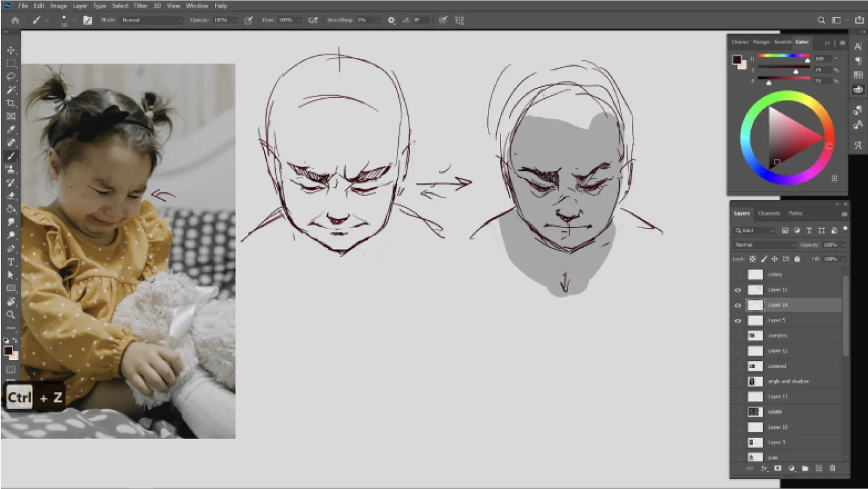Click lock all padlock icon
This screenshot has height=489, width=868.
click(x=797, y=259)
